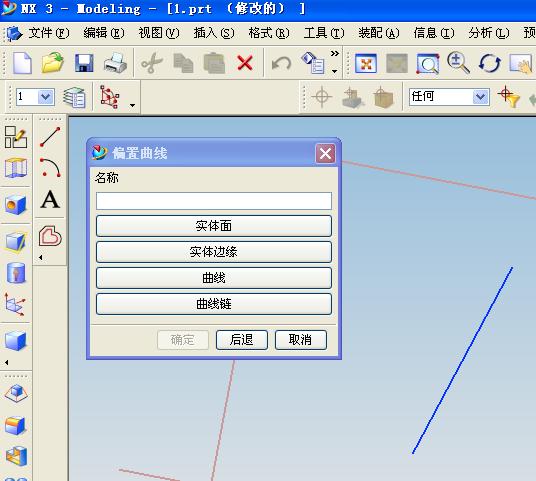Open the 工具(T) menu

(324, 33)
